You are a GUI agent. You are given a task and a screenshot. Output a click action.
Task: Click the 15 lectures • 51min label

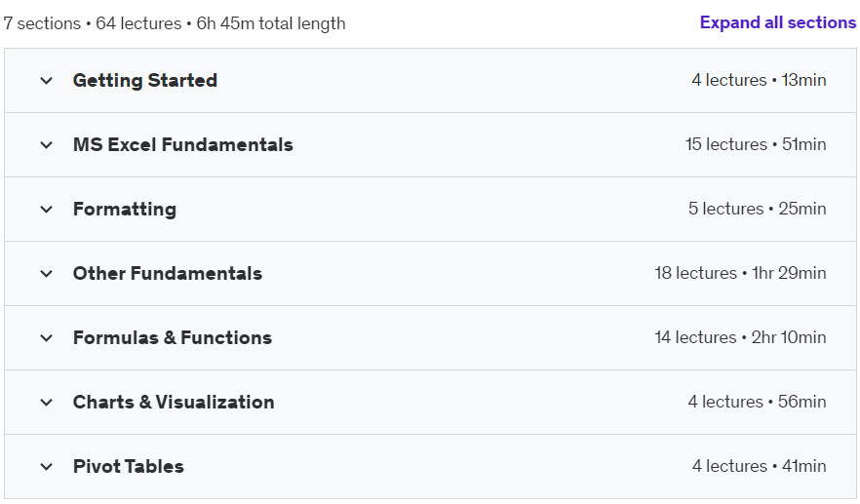click(x=756, y=144)
